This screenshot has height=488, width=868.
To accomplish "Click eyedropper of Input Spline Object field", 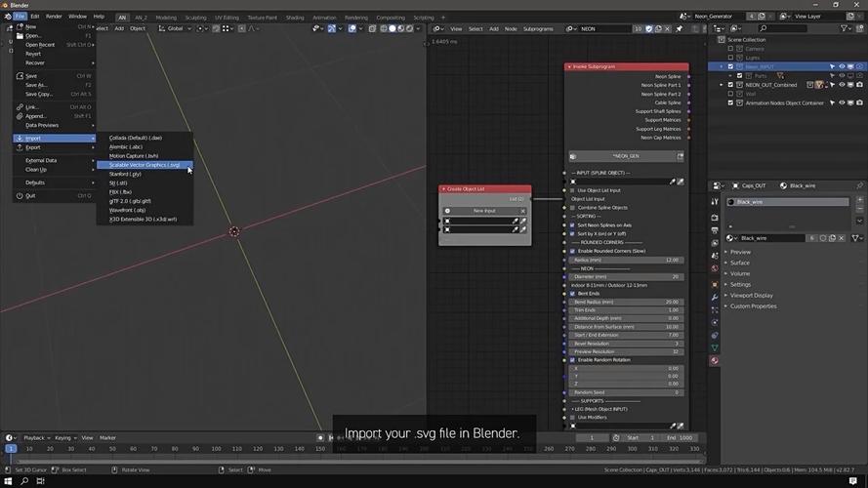I will (672, 182).
